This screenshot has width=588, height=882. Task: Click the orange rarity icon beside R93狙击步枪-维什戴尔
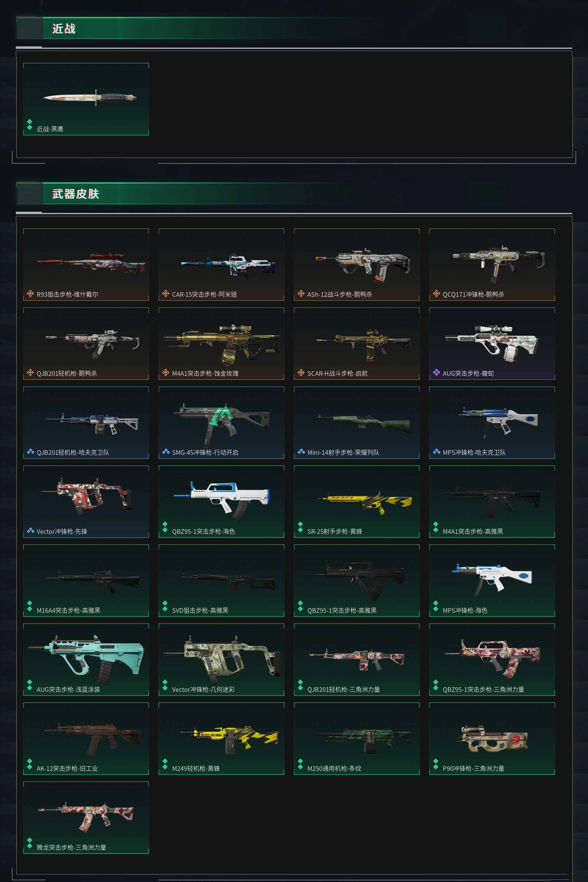[x=30, y=294]
